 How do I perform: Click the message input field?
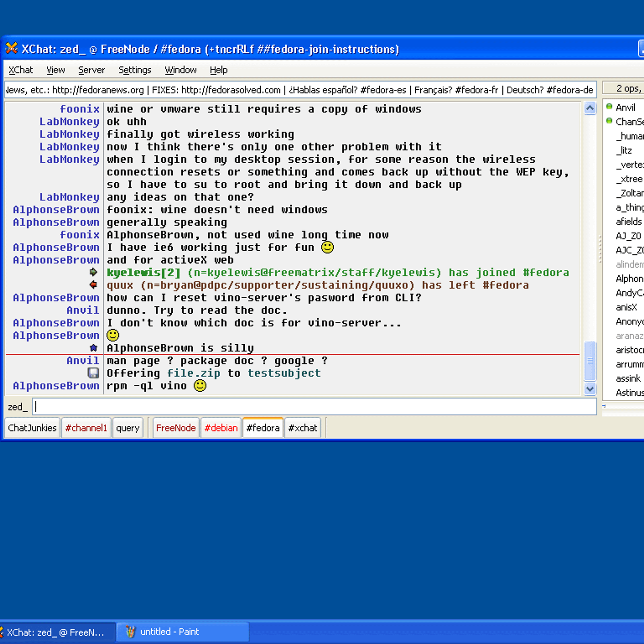pos(314,407)
